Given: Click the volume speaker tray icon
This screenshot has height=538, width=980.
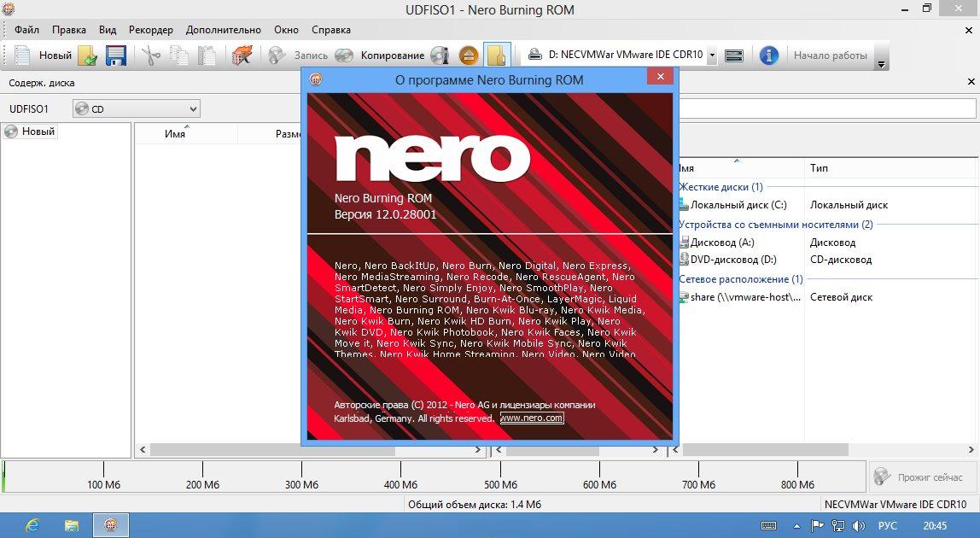Looking at the screenshot, I should (x=859, y=526).
